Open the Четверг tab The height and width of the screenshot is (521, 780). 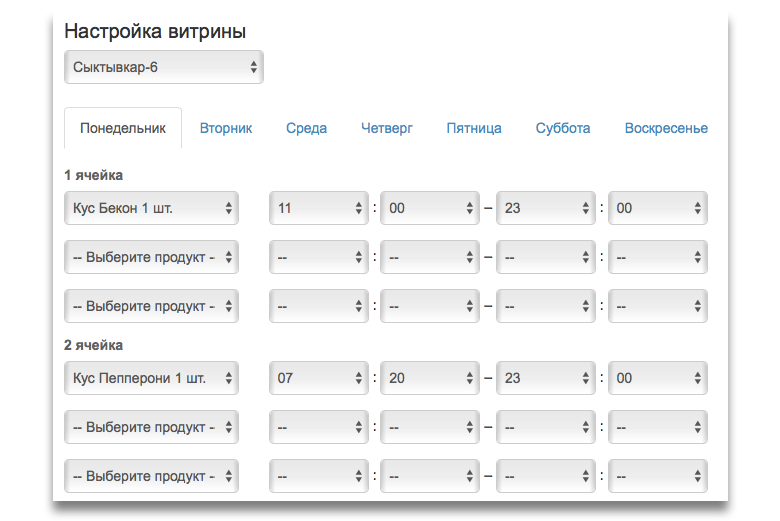pos(387,128)
